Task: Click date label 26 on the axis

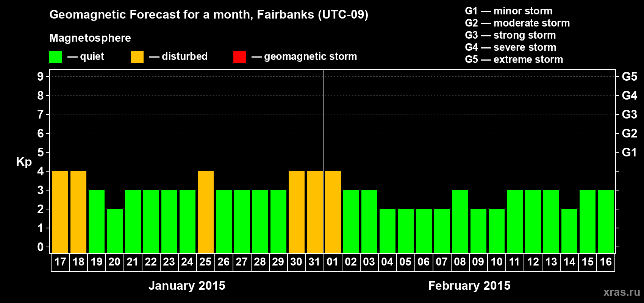Action: [x=224, y=262]
